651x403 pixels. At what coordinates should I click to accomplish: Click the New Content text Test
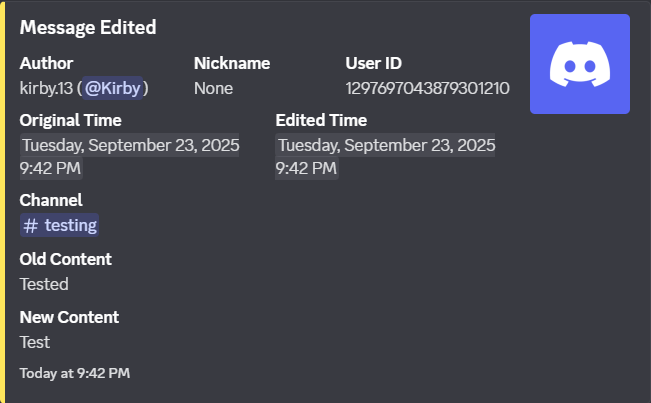pyautogui.click(x=35, y=342)
